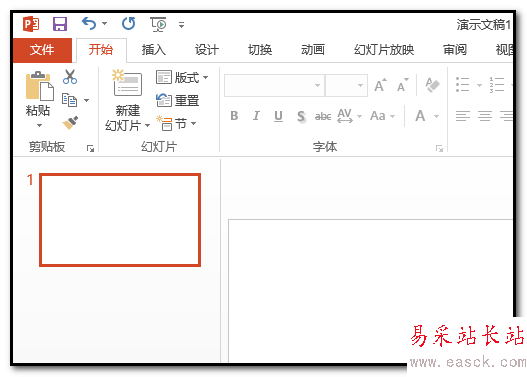Toggle italic formatting
The width and height of the screenshot is (527, 377).
point(256,116)
